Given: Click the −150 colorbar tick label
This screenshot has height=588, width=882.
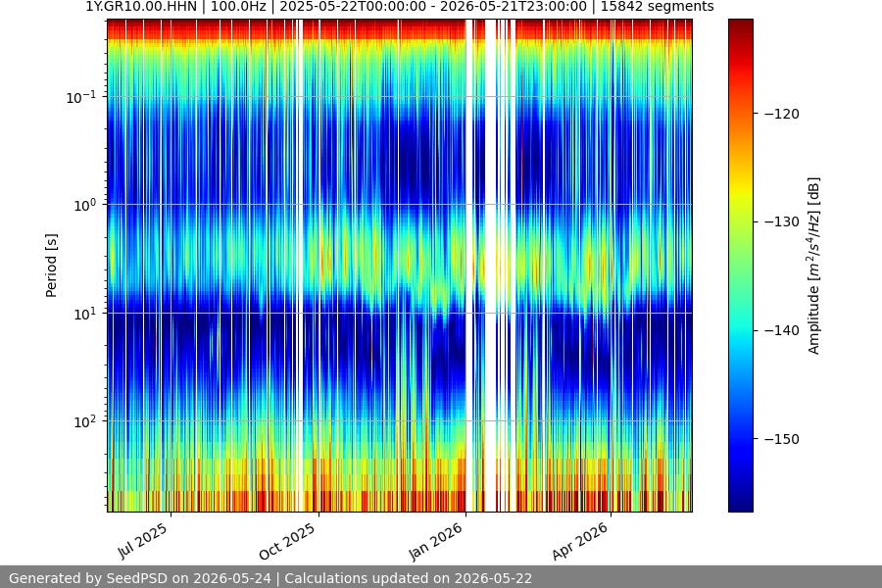Looking at the screenshot, I should pyautogui.click(x=781, y=439).
